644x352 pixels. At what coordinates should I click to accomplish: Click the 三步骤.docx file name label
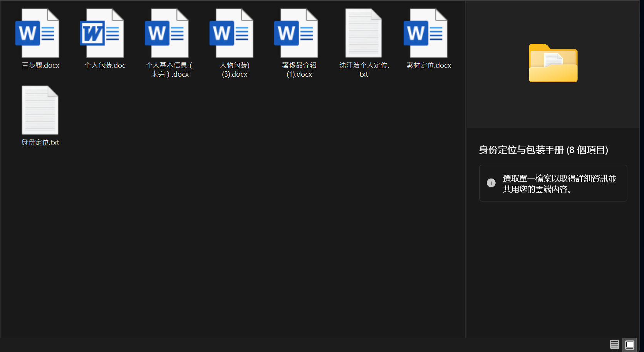(40, 66)
